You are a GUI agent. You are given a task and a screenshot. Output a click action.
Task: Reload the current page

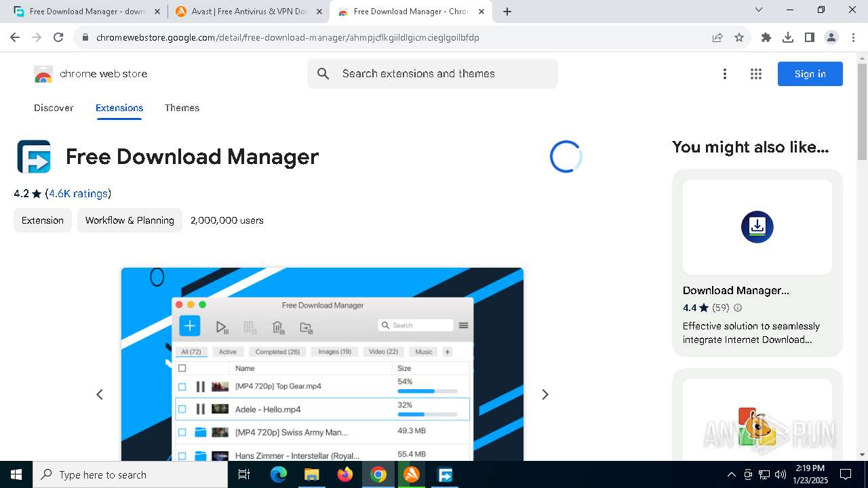[58, 37]
